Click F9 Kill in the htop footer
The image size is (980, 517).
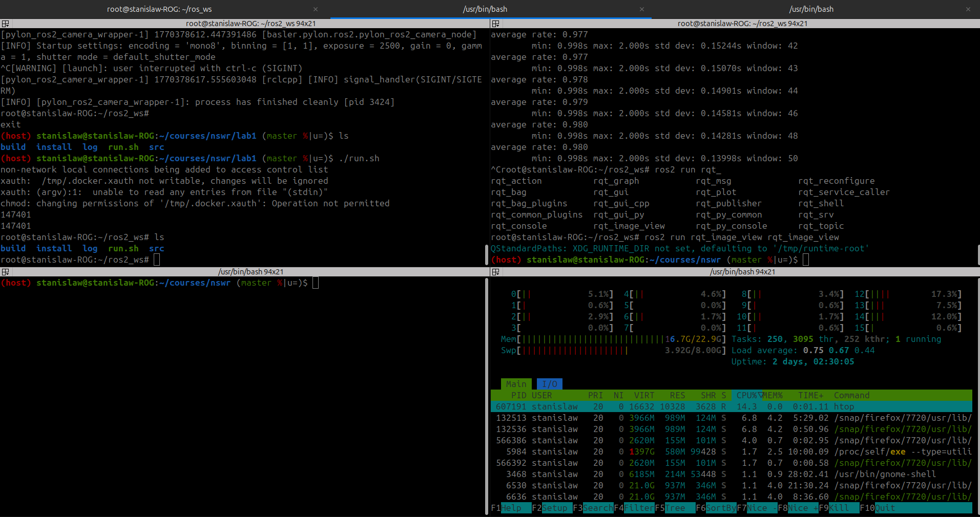coord(839,508)
